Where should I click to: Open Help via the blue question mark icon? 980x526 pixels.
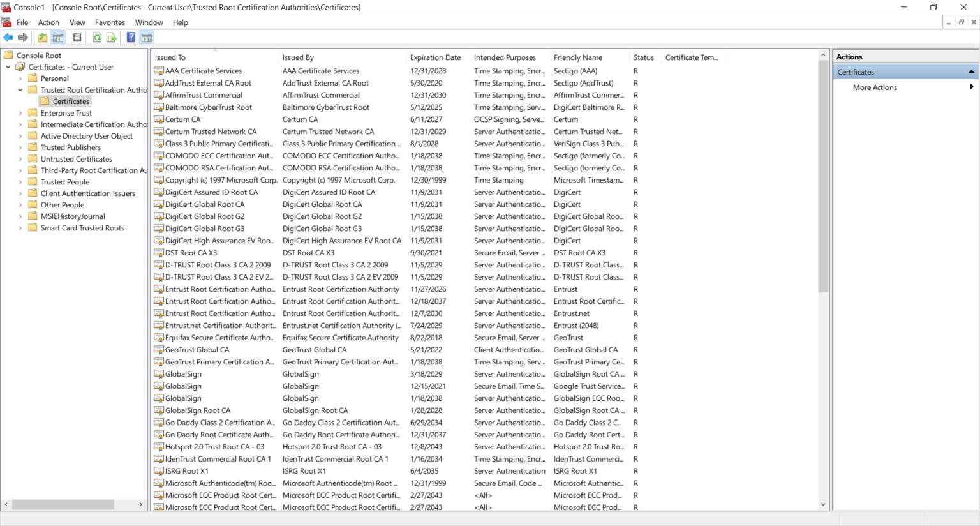click(131, 38)
